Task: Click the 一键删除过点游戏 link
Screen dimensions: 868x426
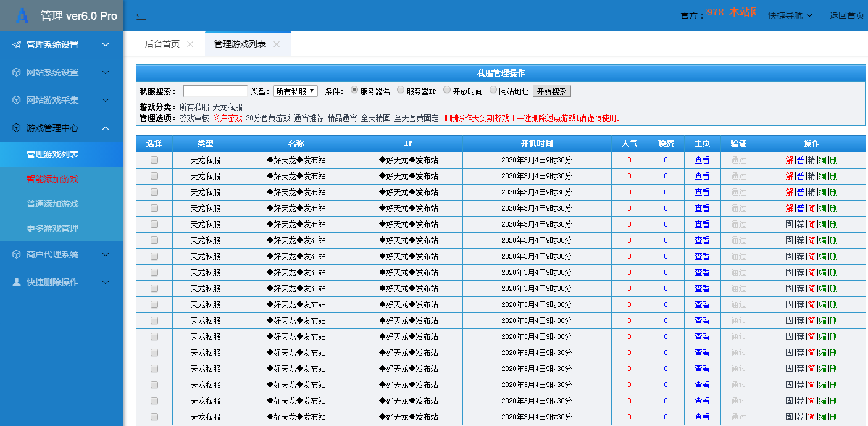Action: [x=568, y=118]
